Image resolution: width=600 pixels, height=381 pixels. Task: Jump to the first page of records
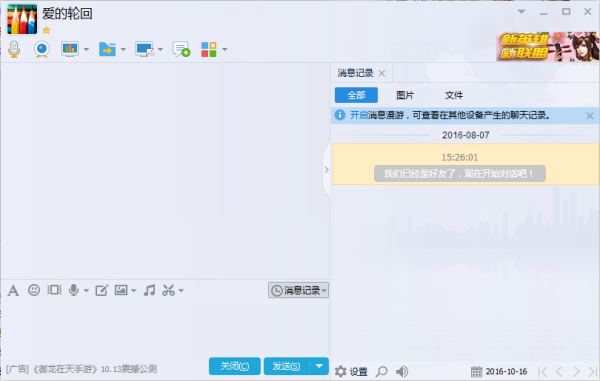(543, 371)
